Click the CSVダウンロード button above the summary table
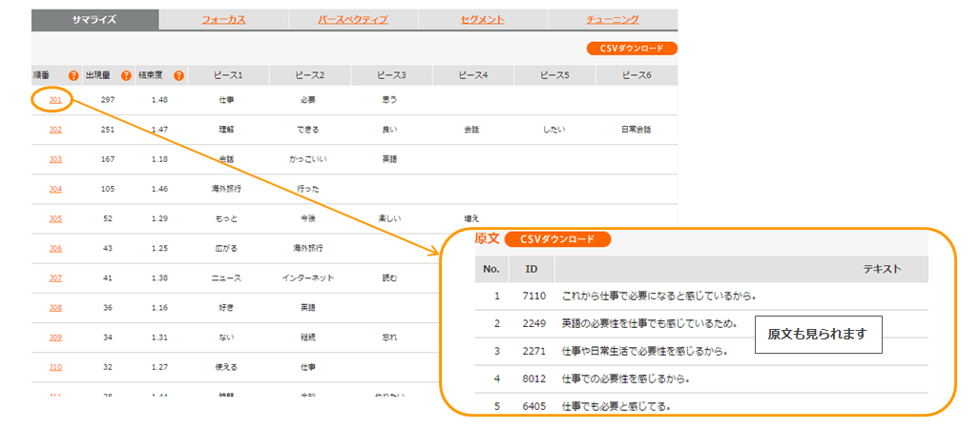The width and height of the screenshot is (980, 430). [632, 49]
